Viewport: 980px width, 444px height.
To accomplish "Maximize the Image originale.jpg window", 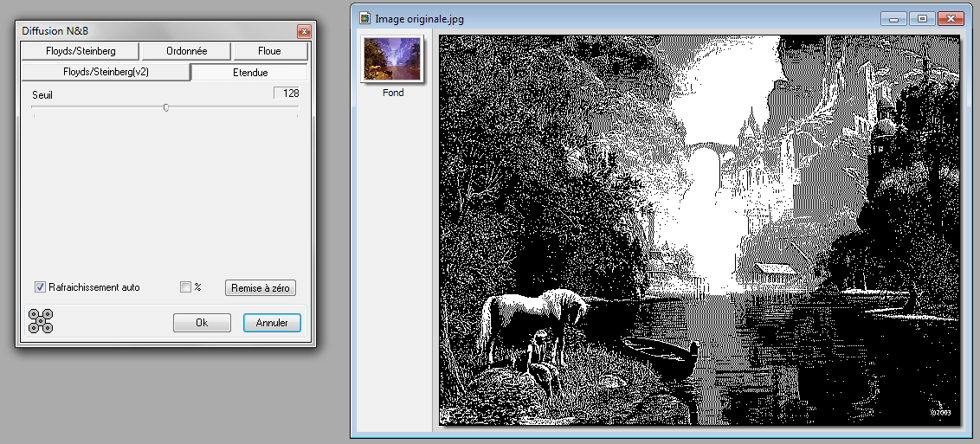I will point(922,17).
